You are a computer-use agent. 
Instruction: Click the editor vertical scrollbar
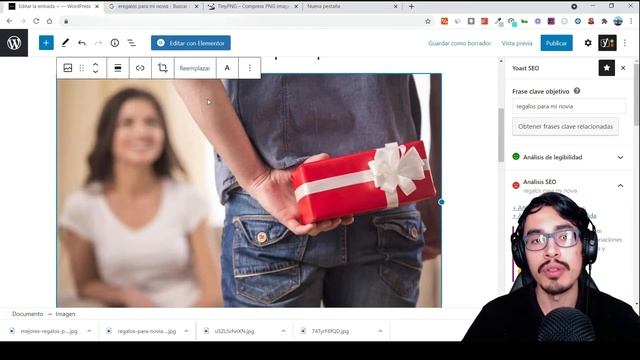501,135
